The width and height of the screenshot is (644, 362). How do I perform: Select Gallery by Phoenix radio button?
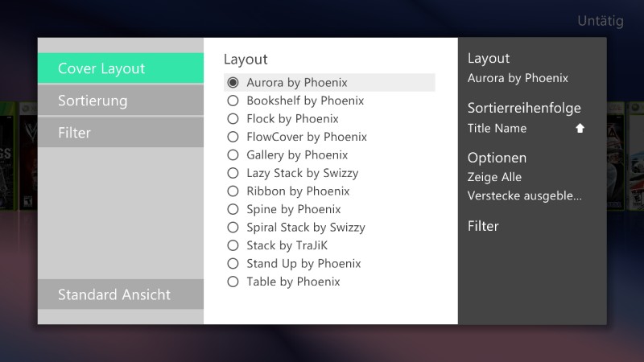click(233, 154)
